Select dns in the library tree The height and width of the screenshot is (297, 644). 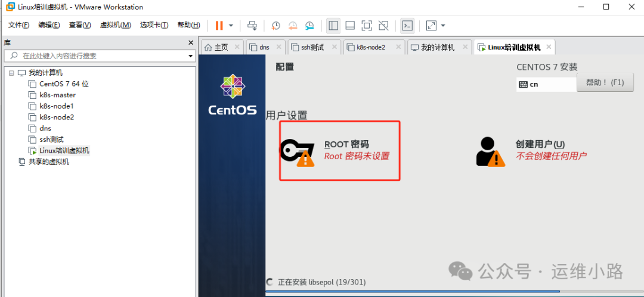(45, 128)
